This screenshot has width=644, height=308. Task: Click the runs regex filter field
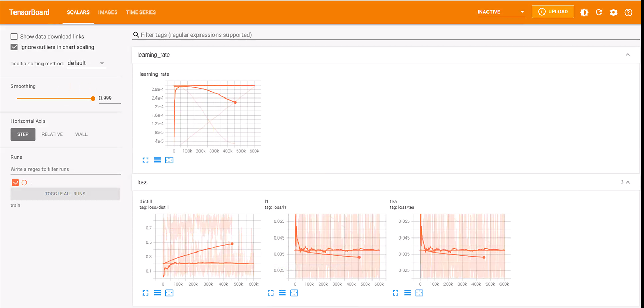tap(66, 169)
